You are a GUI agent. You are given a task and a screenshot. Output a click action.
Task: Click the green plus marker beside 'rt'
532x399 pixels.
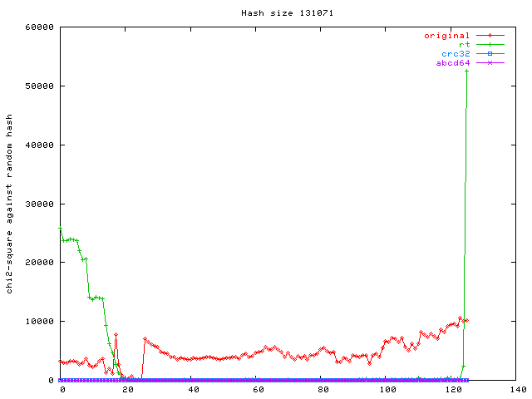point(490,44)
